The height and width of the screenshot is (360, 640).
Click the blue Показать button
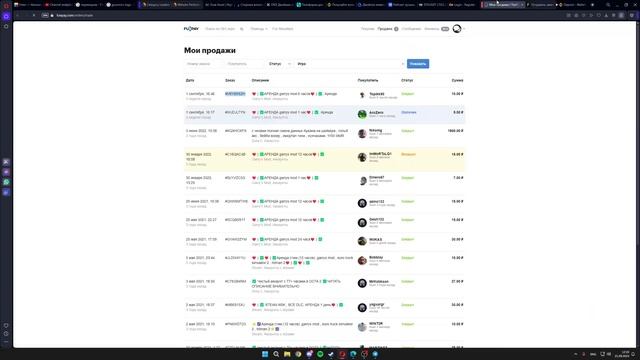418,64
